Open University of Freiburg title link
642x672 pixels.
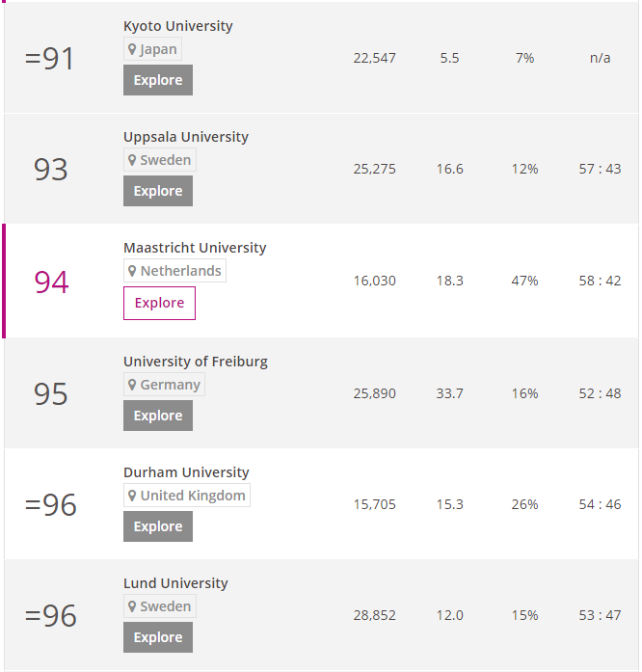(x=196, y=362)
